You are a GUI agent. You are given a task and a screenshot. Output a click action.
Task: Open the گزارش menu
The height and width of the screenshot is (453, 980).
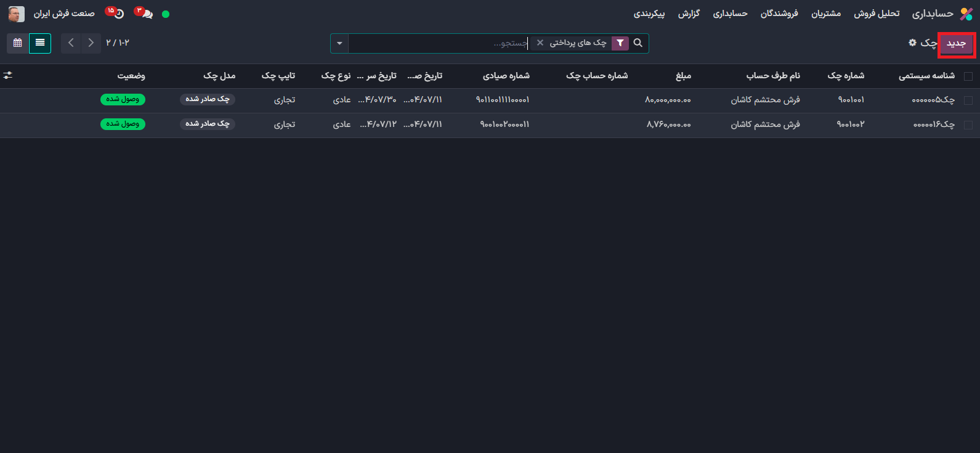click(689, 14)
